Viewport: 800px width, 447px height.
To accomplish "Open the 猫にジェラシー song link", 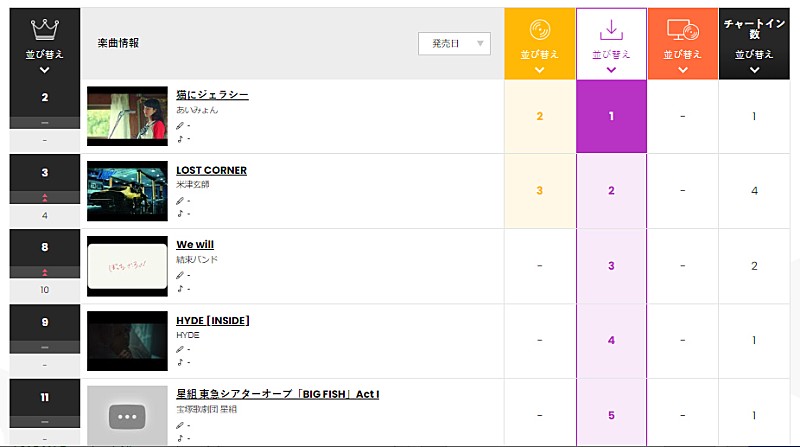I will click(212, 95).
